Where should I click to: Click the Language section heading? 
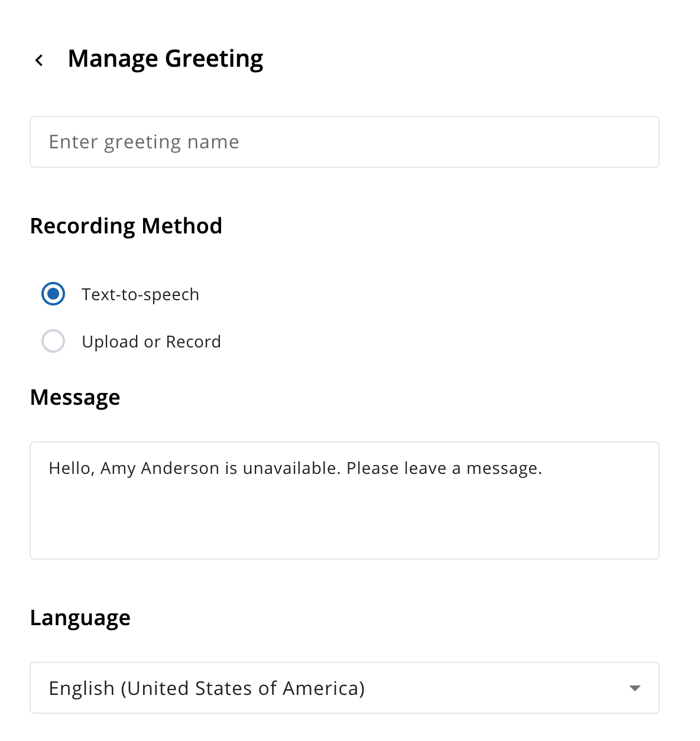80,617
